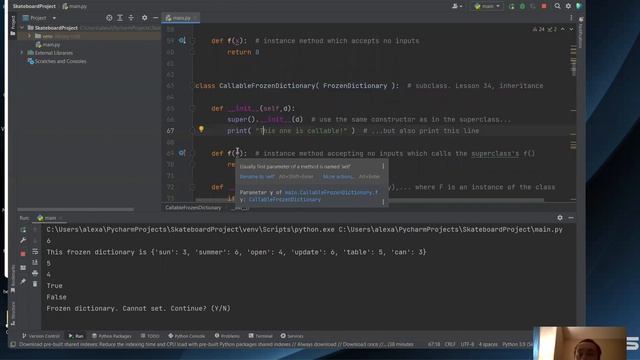Toggle Soft-Wrap in Run console
640x360 pixels.
35,251
